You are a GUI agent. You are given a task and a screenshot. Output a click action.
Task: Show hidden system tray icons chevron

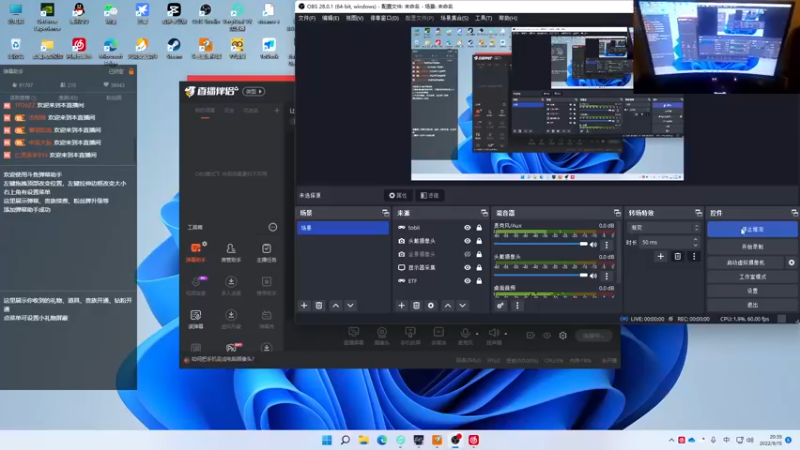(x=671, y=440)
